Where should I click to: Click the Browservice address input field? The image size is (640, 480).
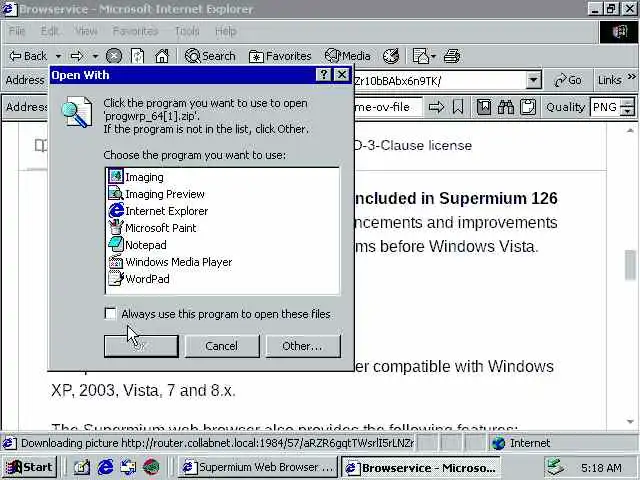[388, 107]
